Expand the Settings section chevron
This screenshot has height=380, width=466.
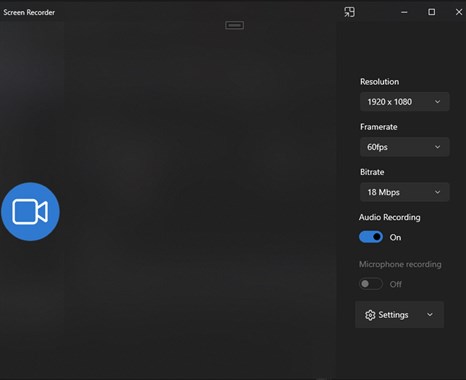tap(430, 315)
